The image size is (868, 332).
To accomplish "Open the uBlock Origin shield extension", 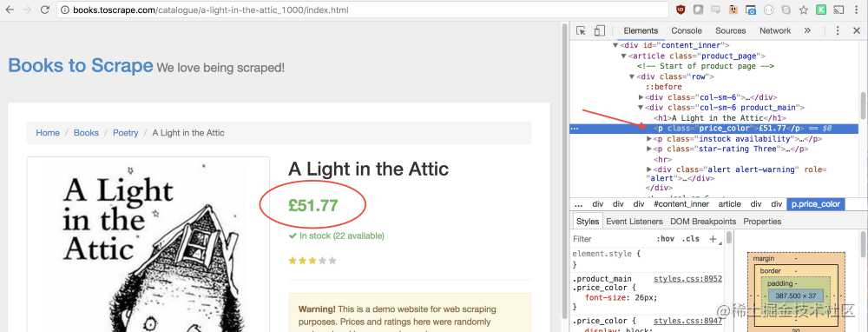I will point(681,10).
